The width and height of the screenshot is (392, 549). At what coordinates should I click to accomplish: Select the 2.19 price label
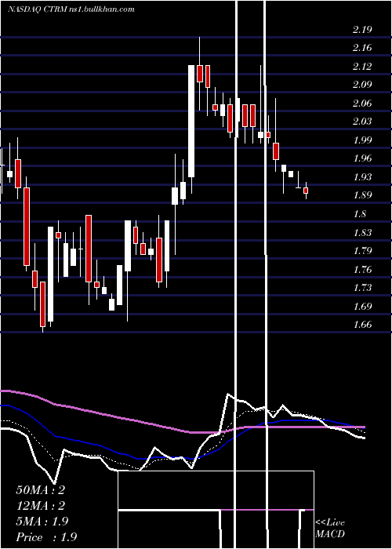pyautogui.click(x=362, y=30)
